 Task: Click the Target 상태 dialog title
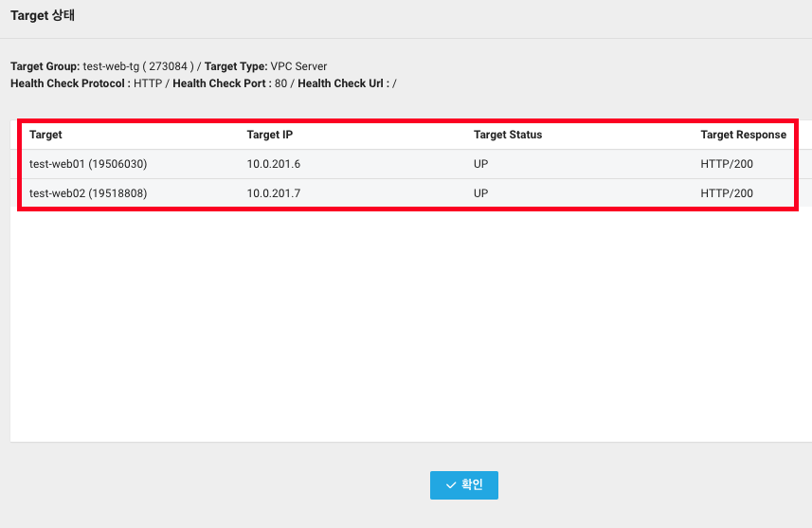pos(43,15)
